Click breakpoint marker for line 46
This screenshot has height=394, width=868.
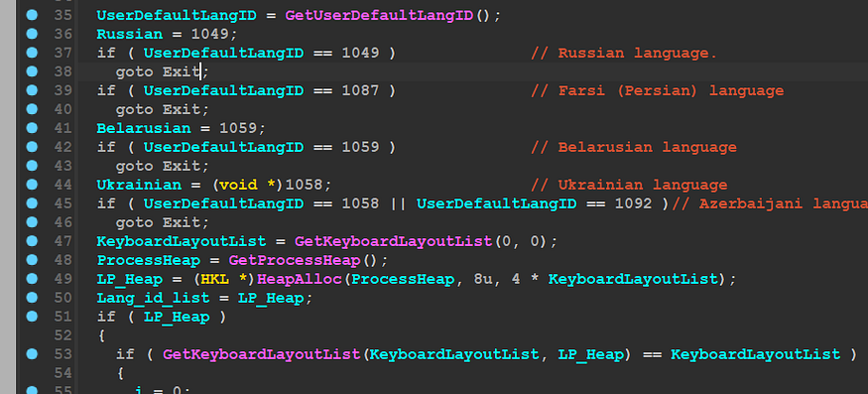tap(32, 222)
